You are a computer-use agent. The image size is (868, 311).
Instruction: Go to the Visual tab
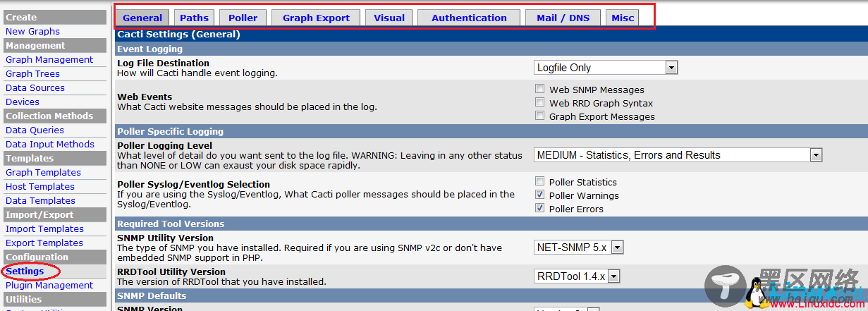pos(389,18)
